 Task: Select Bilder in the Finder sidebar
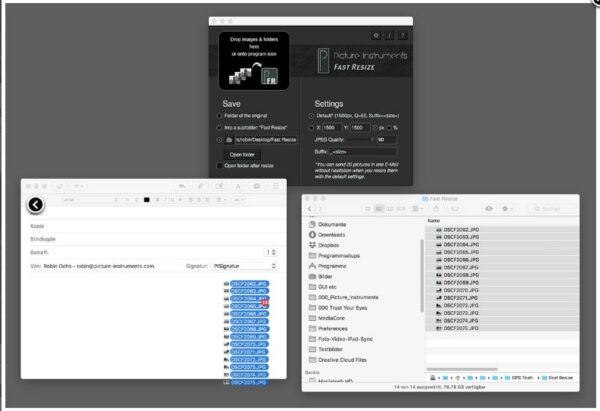point(325,276)
